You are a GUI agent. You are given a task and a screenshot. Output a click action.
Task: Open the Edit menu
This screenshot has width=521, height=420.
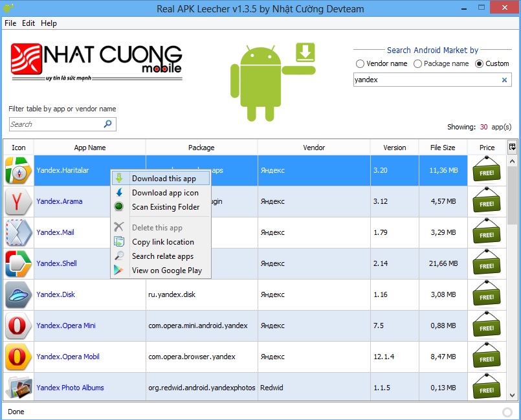tap(28, 23)
